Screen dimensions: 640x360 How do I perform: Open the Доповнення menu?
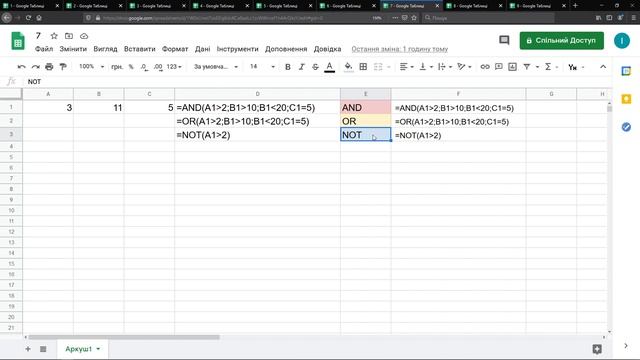(x=286, y=49)
